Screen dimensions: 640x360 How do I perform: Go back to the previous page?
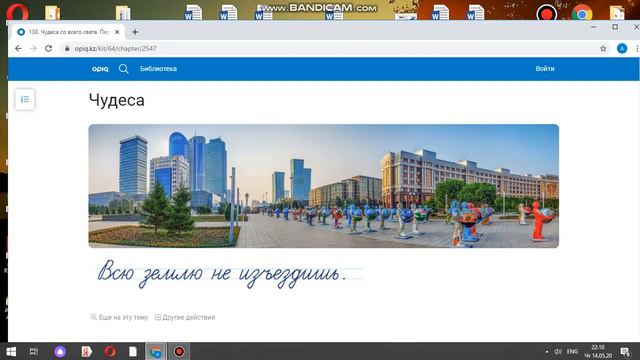18,49
